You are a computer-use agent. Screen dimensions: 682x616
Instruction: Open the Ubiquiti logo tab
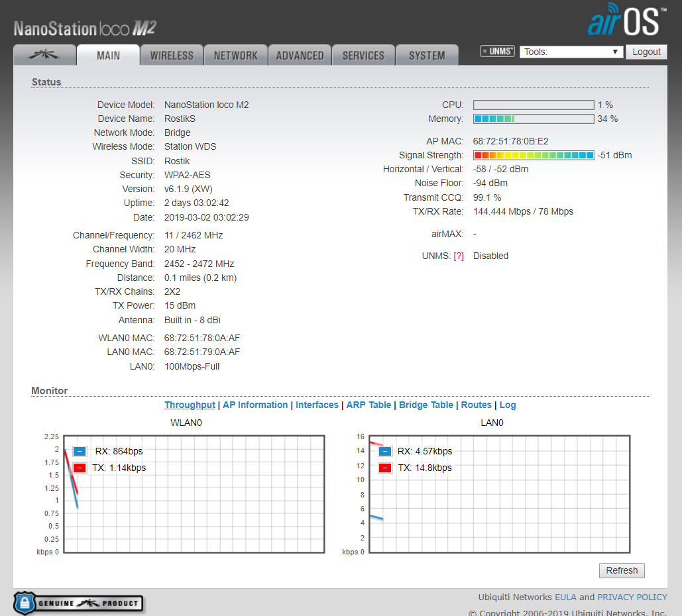tap(45, 55)
